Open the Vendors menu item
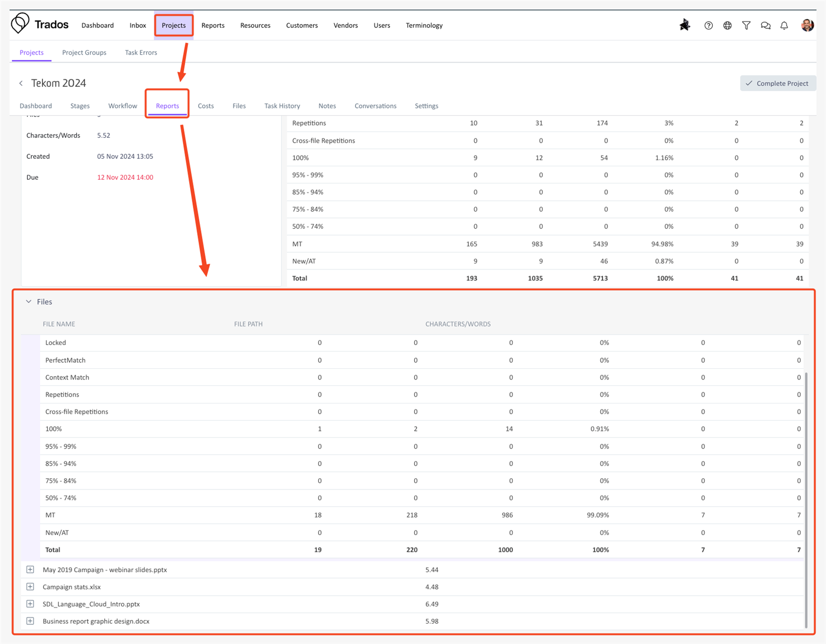The image size is (826, 644). (x=345, y=25)
